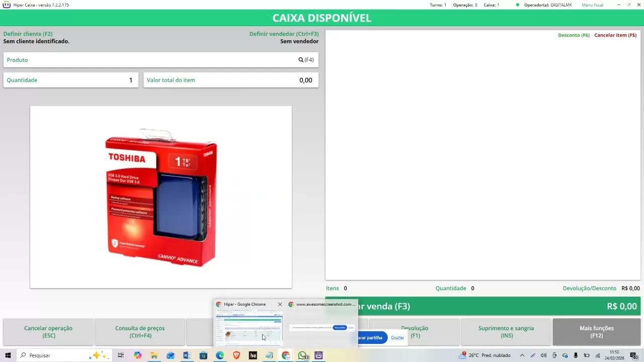The image size is (644, 362).
Task: Click the Devolução/Desconto R$ 0,00 total
Action: pyautogui.click(x=601, y=289)
